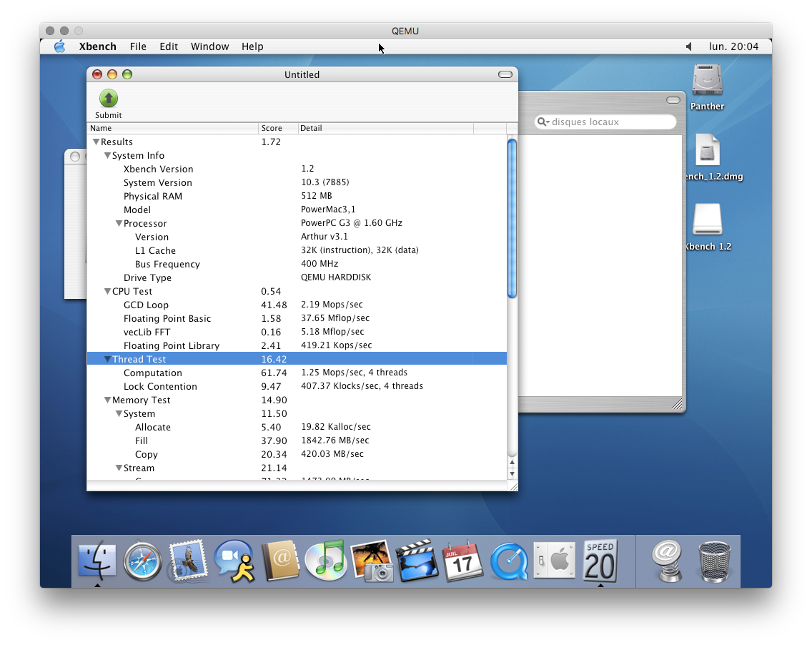Launch QuickTime Player from the Dock
812x645 pixels.
(509, 561)
